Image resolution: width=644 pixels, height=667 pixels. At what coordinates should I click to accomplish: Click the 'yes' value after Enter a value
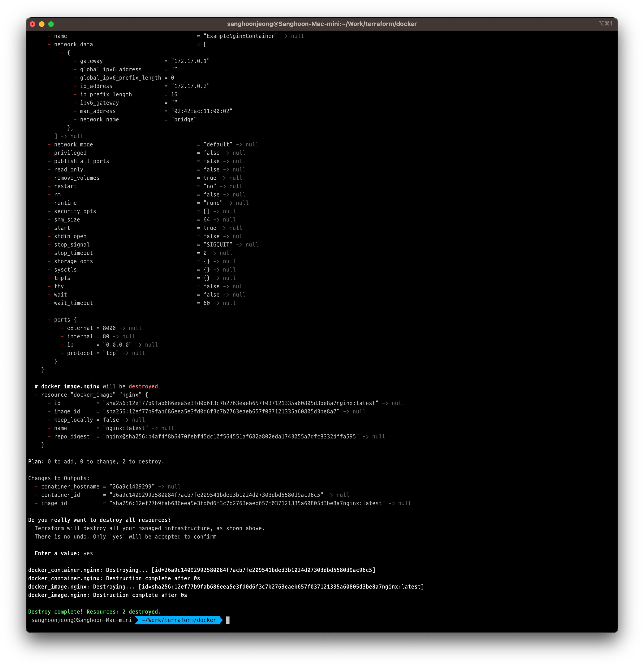[88, 553]
